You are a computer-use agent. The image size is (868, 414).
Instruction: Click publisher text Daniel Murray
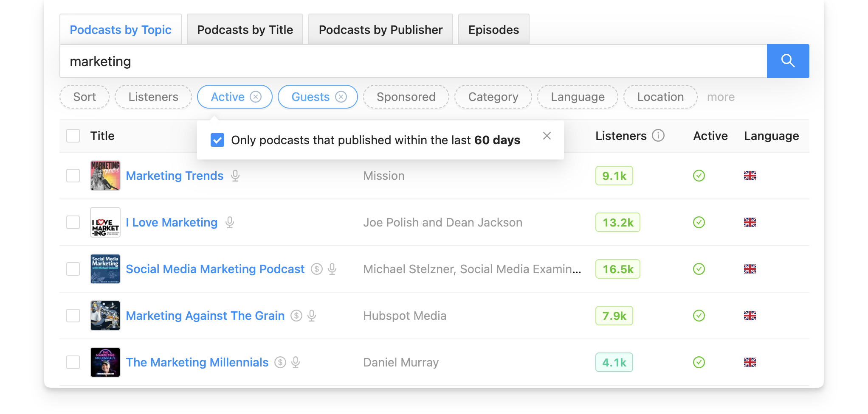(x=401, y=362)
